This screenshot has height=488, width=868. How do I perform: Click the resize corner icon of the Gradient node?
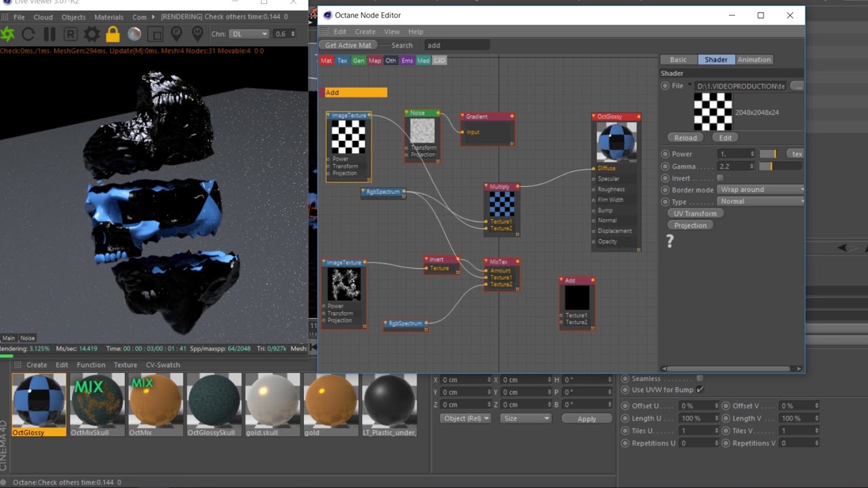click(512, 143)
